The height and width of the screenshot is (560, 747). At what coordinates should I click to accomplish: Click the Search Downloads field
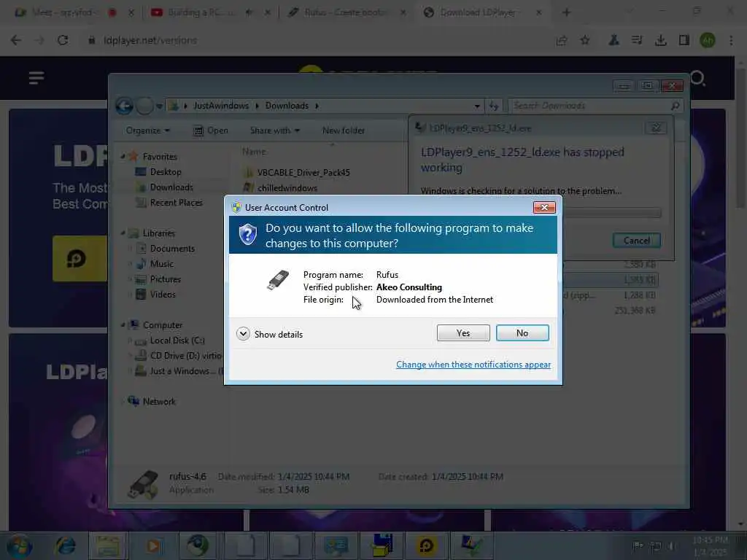point(597,106)
